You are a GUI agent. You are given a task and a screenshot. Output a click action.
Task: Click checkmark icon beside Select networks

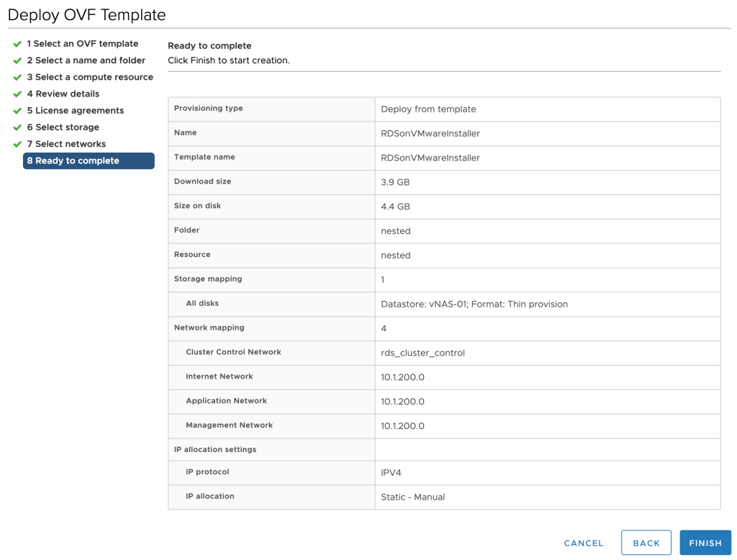click(17, 145)
